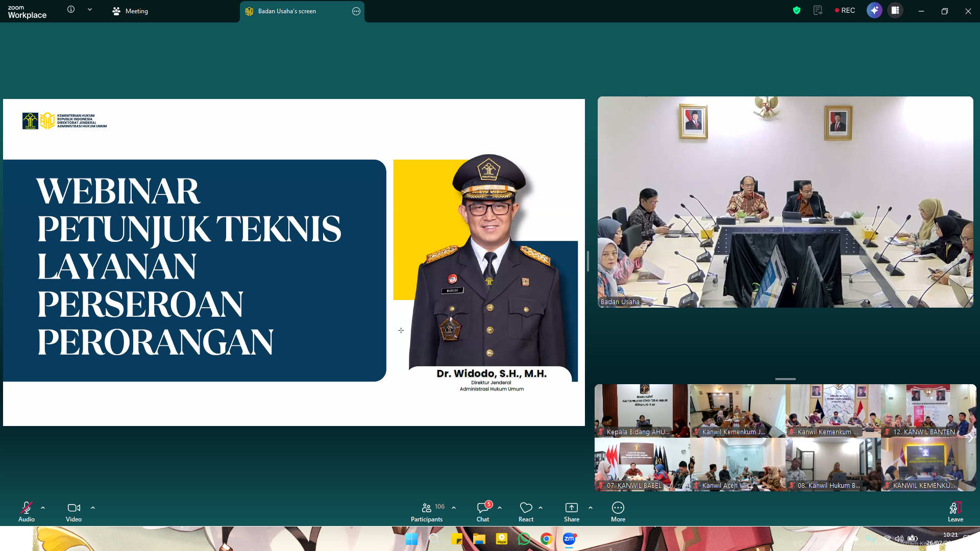
Task: Click the REC recording indicator
Action: pyautogui.click(x=845, y=10)
